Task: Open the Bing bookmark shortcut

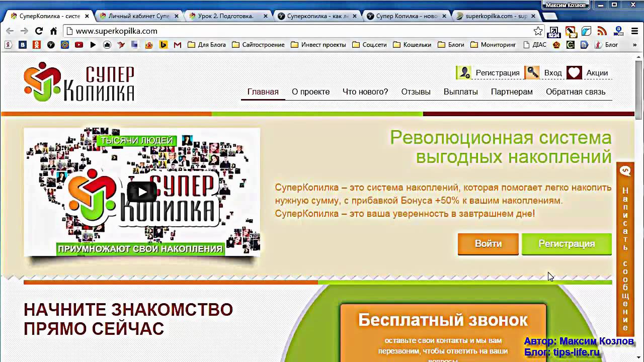Action: pos(163,45)
